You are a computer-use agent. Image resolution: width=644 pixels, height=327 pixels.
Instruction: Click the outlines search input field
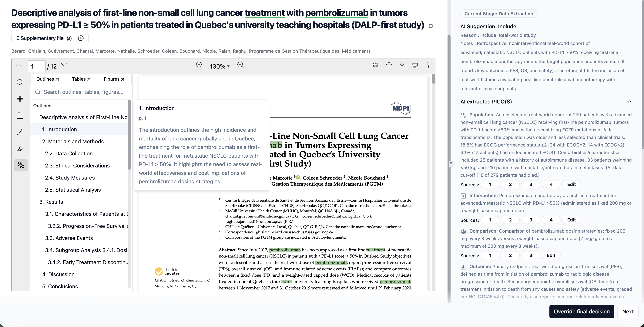pyautogui.click(x=83, y=92)
